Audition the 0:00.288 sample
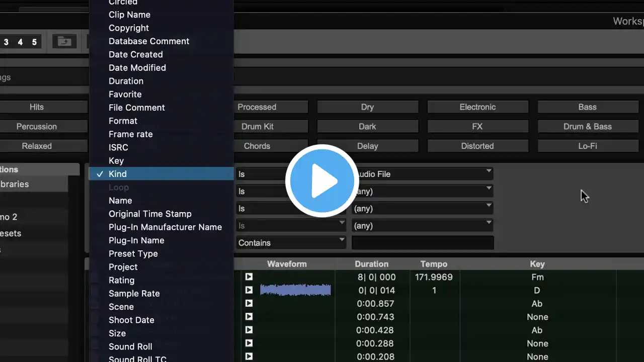 pos(249,343)
